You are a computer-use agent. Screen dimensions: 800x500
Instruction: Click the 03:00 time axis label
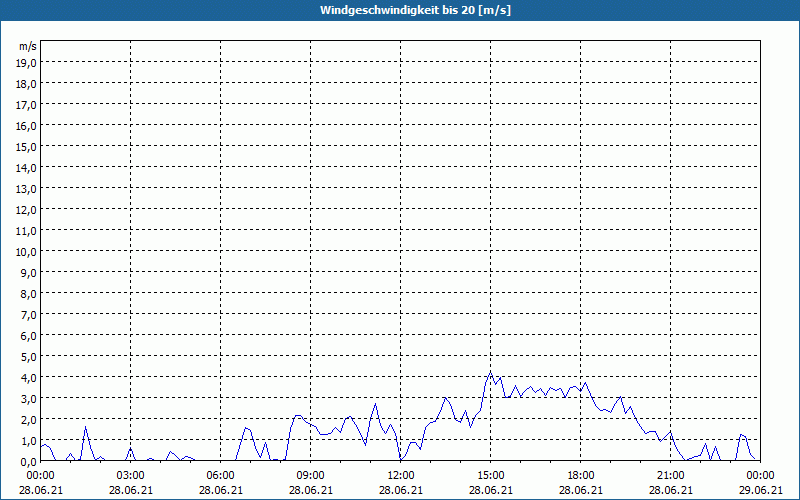131,476
